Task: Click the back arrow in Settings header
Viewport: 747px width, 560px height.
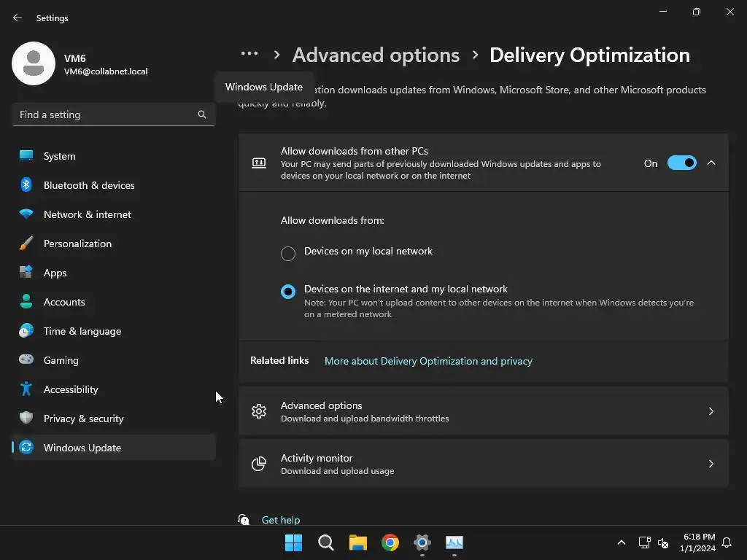Action: (x=18, y=17)
